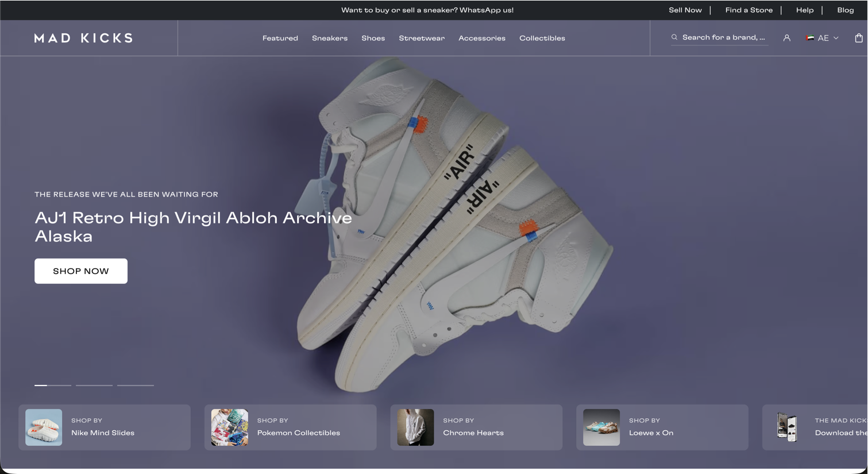Click the Pokemon Collectibles thumbnail

click(230, 427)
